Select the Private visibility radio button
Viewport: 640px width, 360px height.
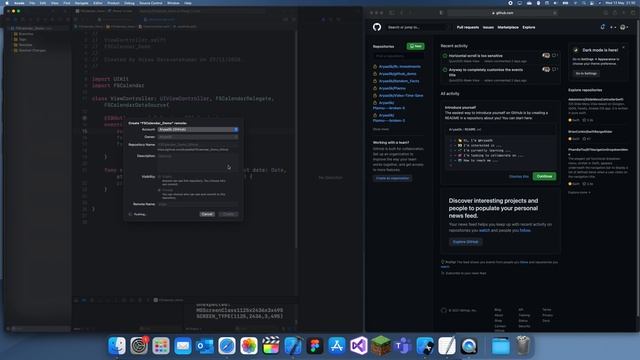pyautogui.click(x=160, y=190)
